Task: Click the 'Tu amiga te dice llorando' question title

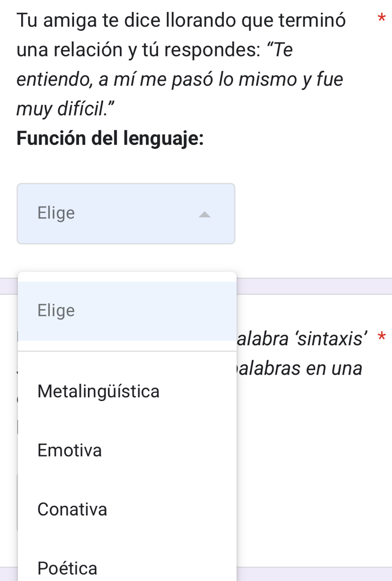Action: (181, 21)
